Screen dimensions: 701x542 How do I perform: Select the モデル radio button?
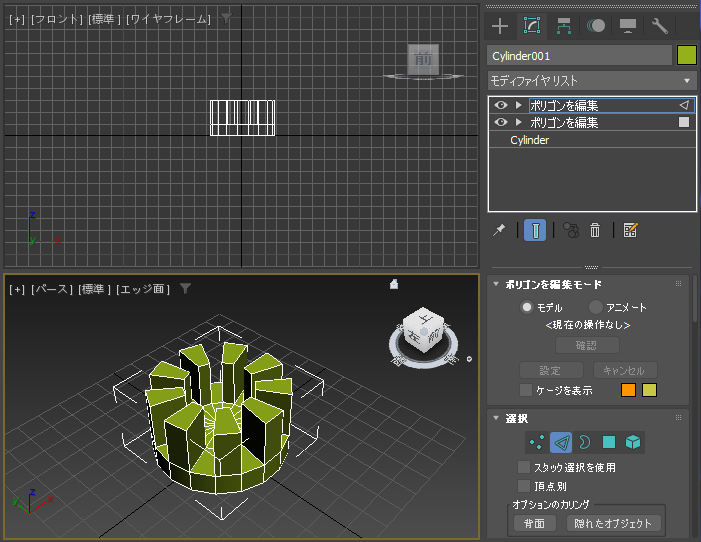pyautogui.click(x=527, y=307)
